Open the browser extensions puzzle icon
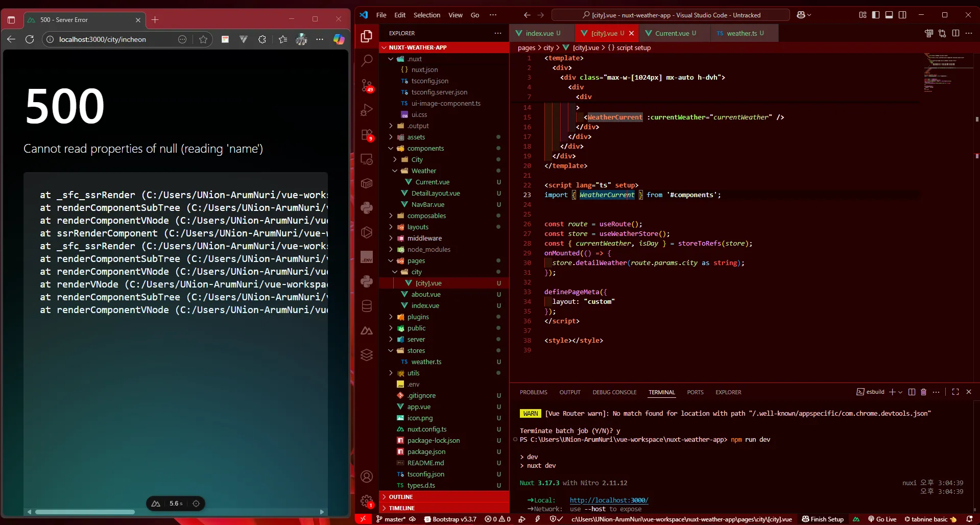Viewport: 980px width, 525px height. 262,39
